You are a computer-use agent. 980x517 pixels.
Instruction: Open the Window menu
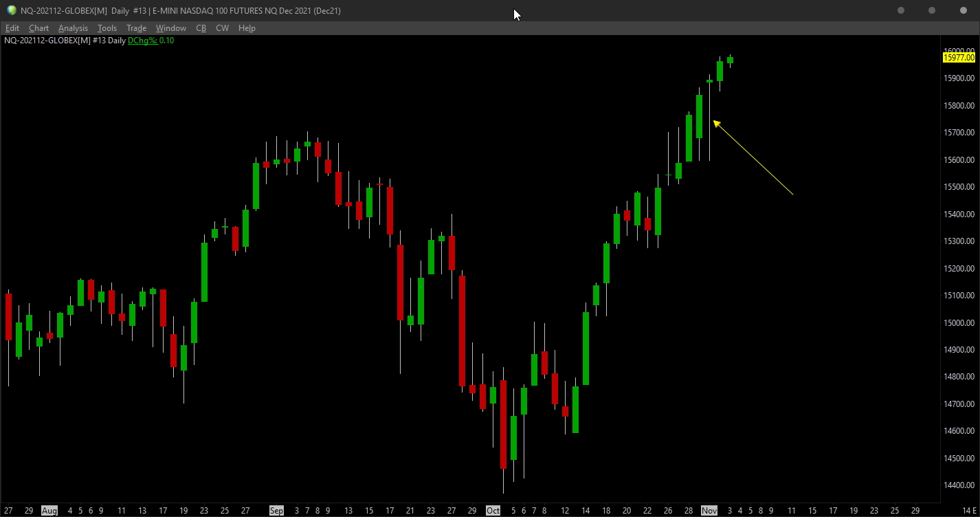(x=171, y=28)
